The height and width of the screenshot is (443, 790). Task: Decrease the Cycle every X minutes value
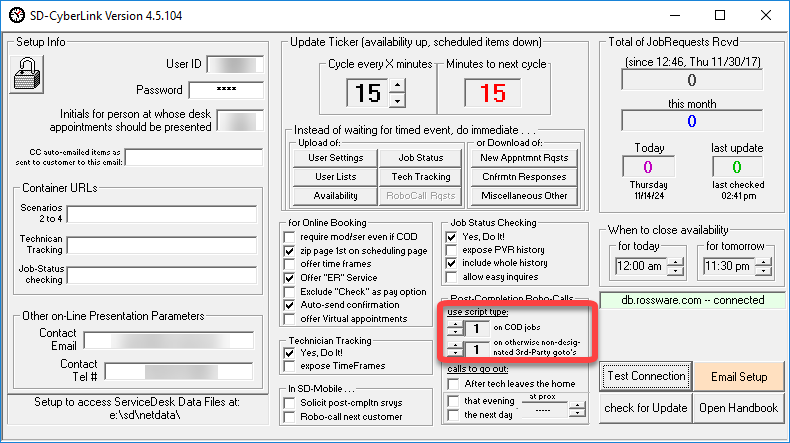pyautogui.click(x=397, y=100)
